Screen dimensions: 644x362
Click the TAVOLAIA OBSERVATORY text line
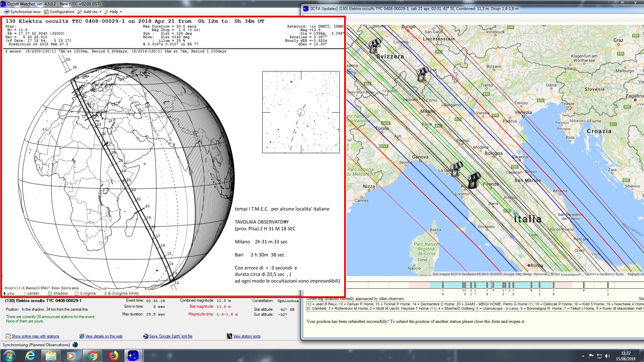coord(262,222)
